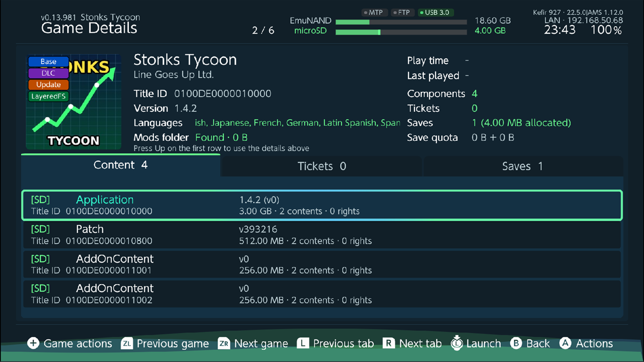Click the Mods folder Found status
The width and height of the screenshot is (644, 362).
[221, 138]
